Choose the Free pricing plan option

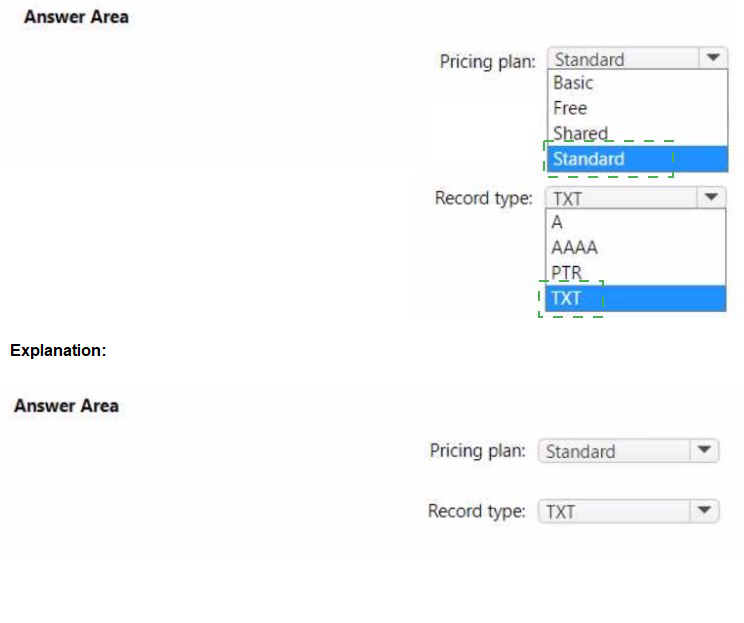pyautogui.click(x=570, y=108)
